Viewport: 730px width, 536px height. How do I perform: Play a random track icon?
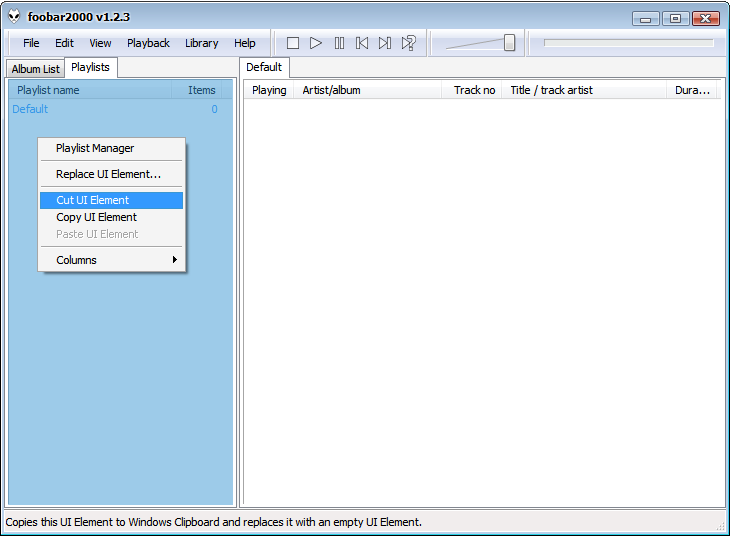(408, 43)
